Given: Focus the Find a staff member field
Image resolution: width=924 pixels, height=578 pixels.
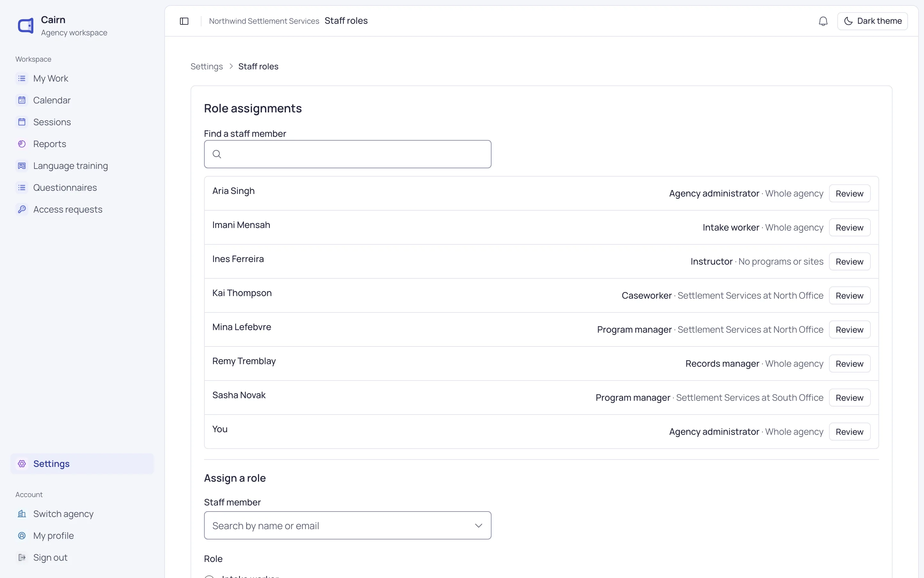Looking at the screenshot, I should [347, 154].
